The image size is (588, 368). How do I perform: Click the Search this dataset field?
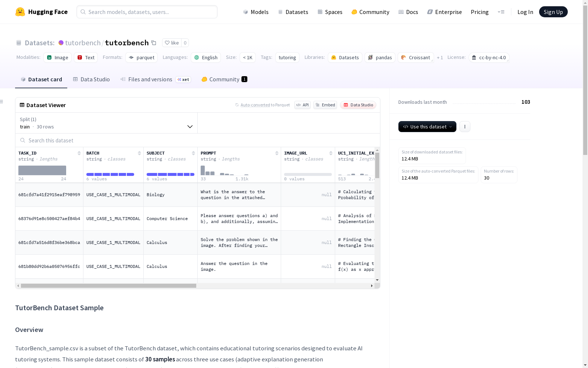[x=198, y=140]
